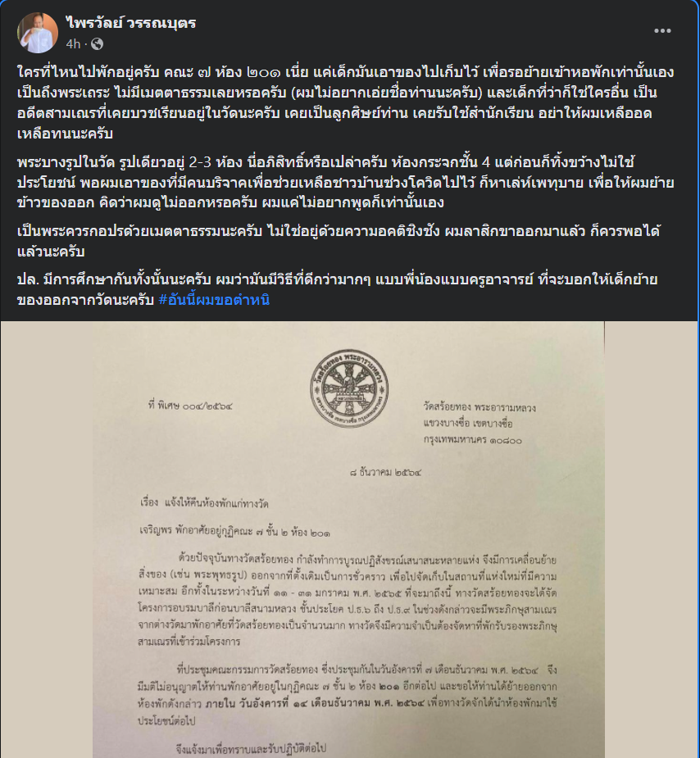The image size is (700, 758).
Task: Follow the hashtag #อันนี้ผมขอตำหนิ
Action: 214,300
